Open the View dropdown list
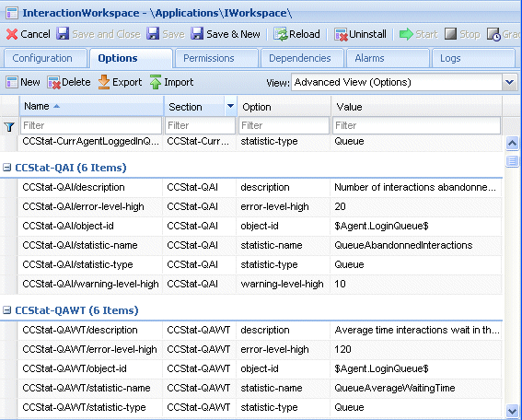Image resolution: width=522 pixels, height=420 pixels. point(510,82)
